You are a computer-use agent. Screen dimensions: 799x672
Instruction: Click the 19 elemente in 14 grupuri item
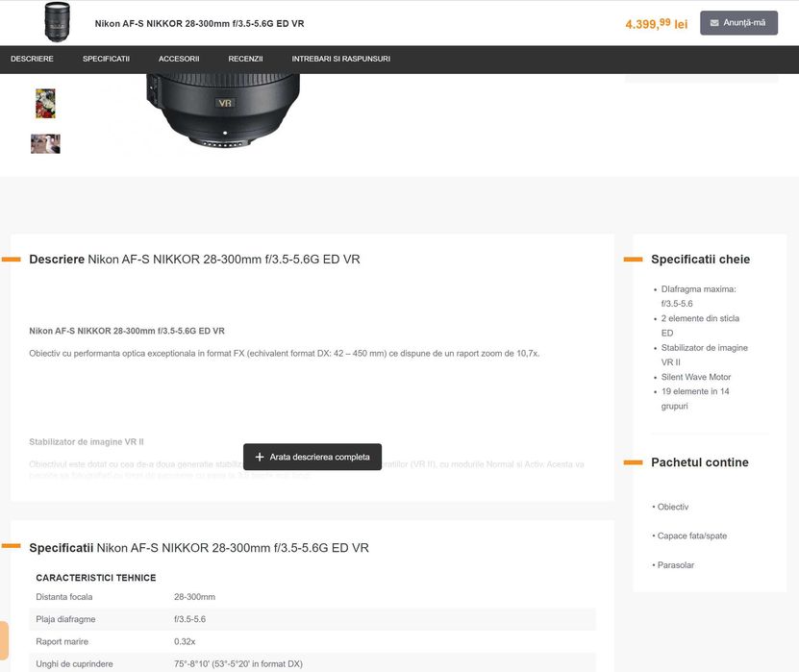[695, 399]
